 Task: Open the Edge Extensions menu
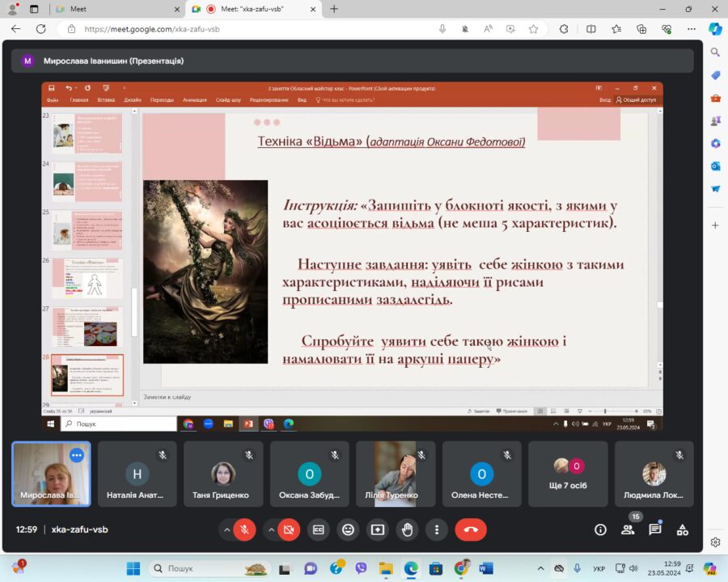click(x=564, y=29)
